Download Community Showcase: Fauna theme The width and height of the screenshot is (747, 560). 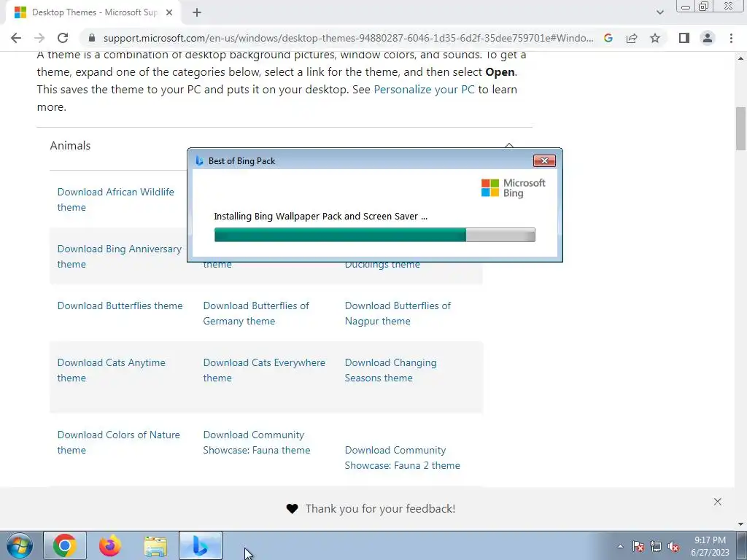click(256, 443)
